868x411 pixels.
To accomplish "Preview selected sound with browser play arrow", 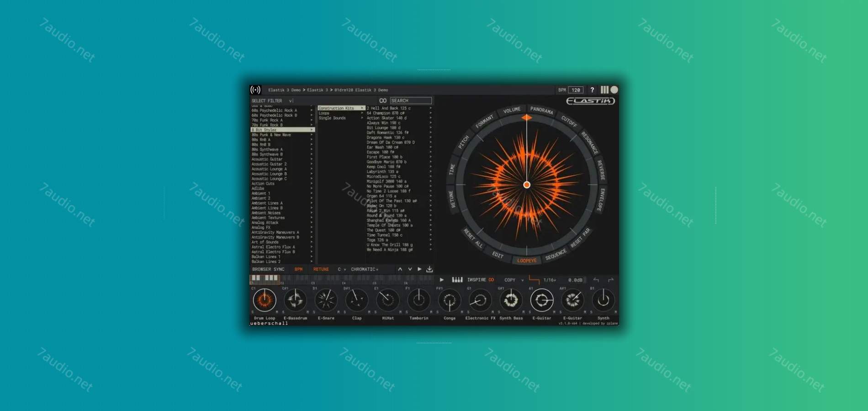I will coord(419,269).
